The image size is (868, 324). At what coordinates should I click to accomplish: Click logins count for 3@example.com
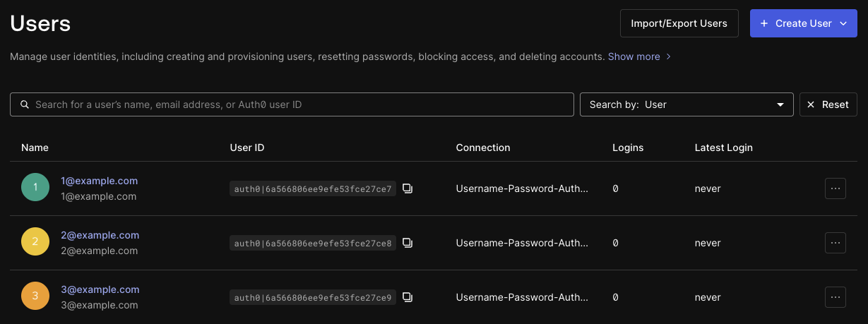(615, 297)
